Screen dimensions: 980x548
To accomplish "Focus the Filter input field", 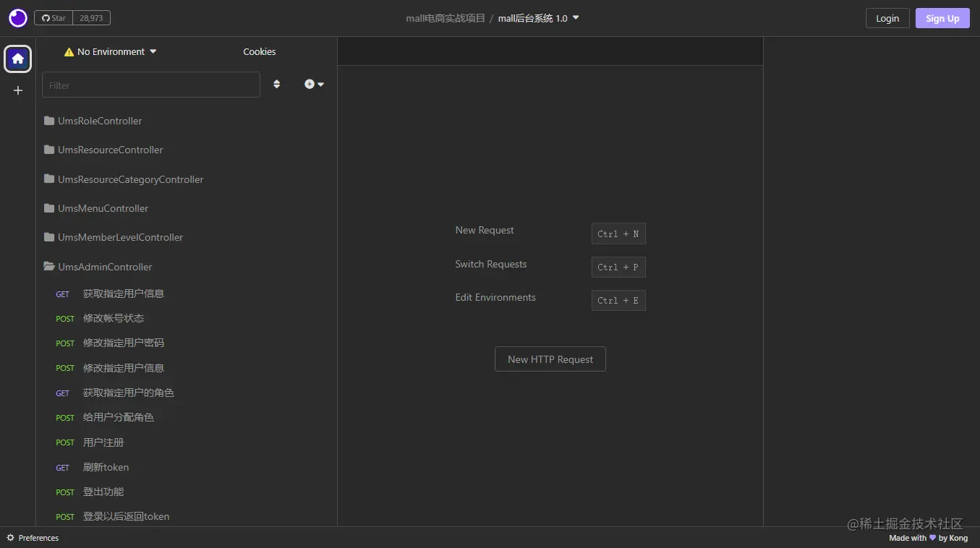I will point(151,85).
